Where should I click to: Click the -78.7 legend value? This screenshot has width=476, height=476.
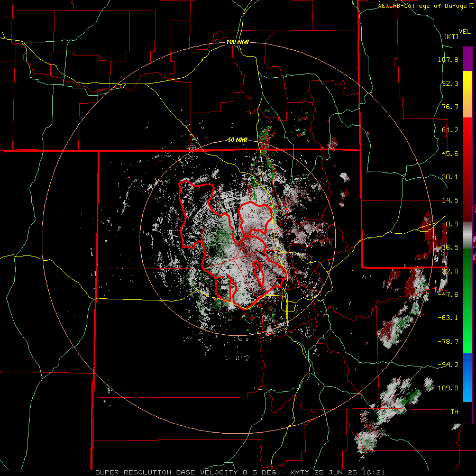[448, 342]
